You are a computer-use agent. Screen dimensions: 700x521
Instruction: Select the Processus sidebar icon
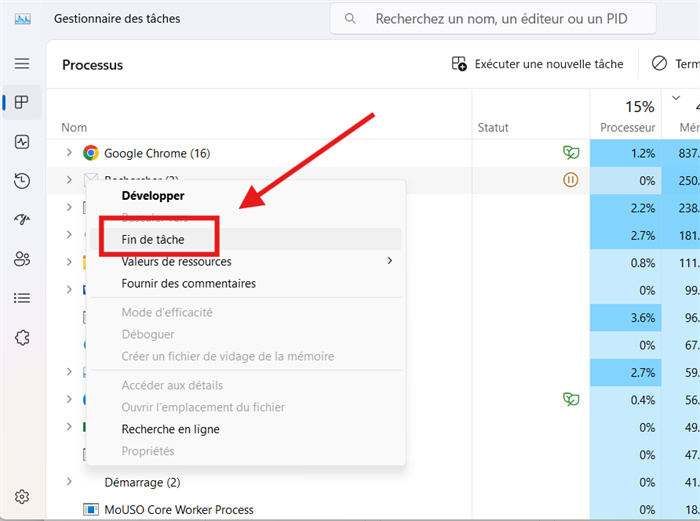pyautogui.click(x=22, y=102)
